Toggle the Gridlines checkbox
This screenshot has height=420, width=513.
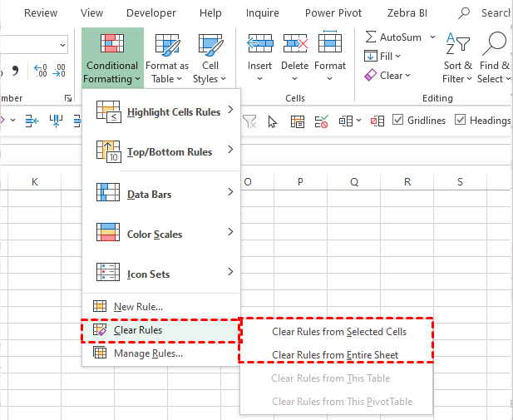pyautogui.click(x=397, y=120)
